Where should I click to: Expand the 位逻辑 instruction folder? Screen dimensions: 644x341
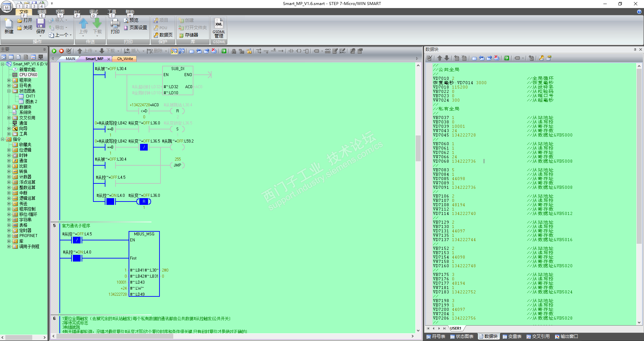[x=9, y=150]
